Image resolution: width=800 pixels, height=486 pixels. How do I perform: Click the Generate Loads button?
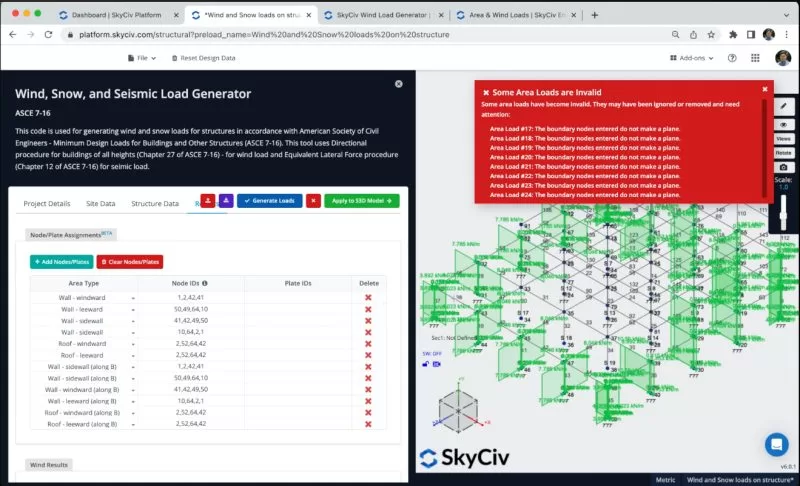(x=269, y=201)
